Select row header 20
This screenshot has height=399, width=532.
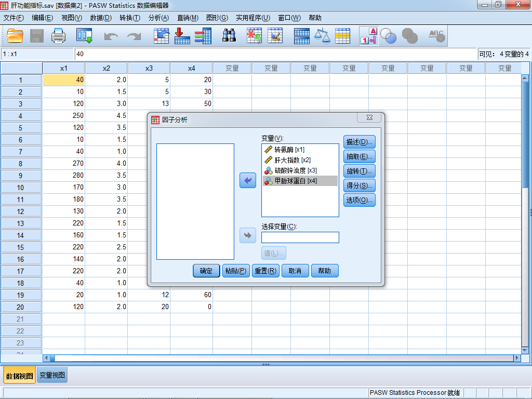coord(21,307)
